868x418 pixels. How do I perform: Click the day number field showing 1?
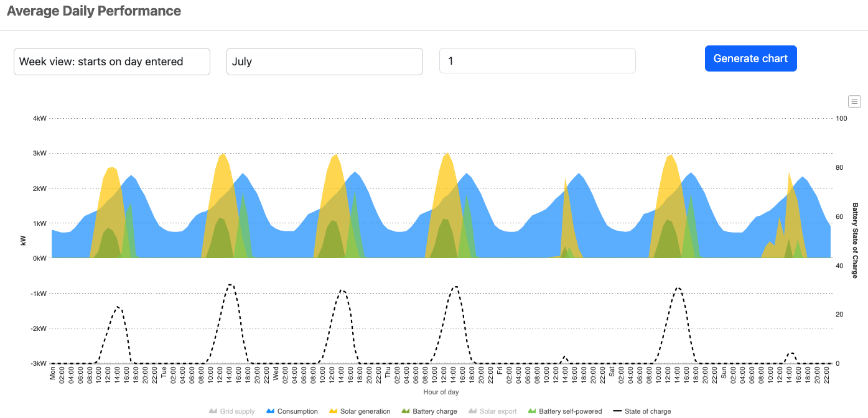click(x=538, y=61)
